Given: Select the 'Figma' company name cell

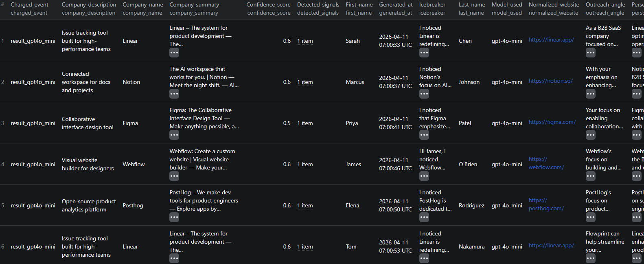Looking at the screenshot, I should pos(130,123).
